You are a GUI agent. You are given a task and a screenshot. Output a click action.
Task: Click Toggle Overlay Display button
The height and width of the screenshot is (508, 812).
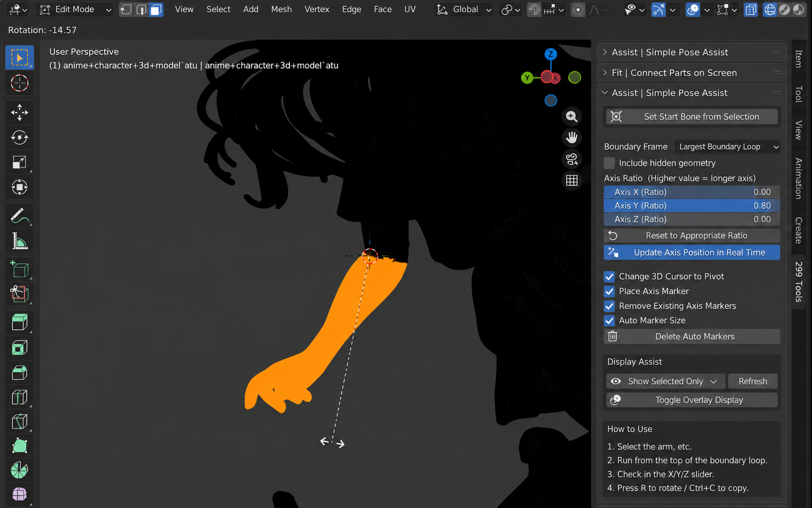[692, 400]
